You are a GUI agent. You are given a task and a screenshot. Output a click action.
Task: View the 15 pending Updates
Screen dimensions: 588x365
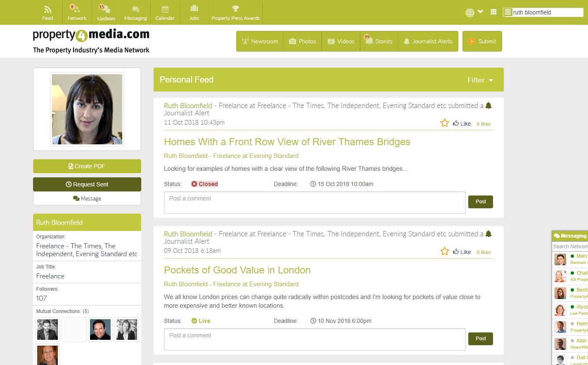tap(106, 12)
